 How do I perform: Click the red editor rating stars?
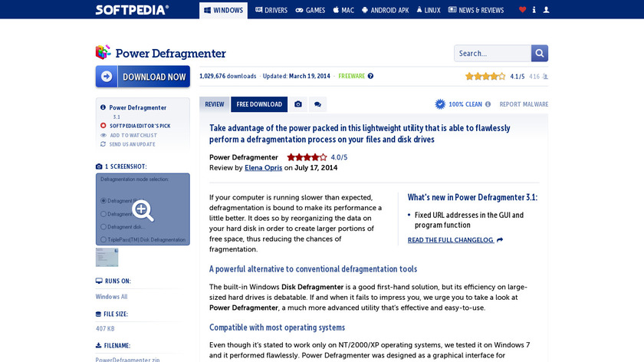click(x=307, y=157)
